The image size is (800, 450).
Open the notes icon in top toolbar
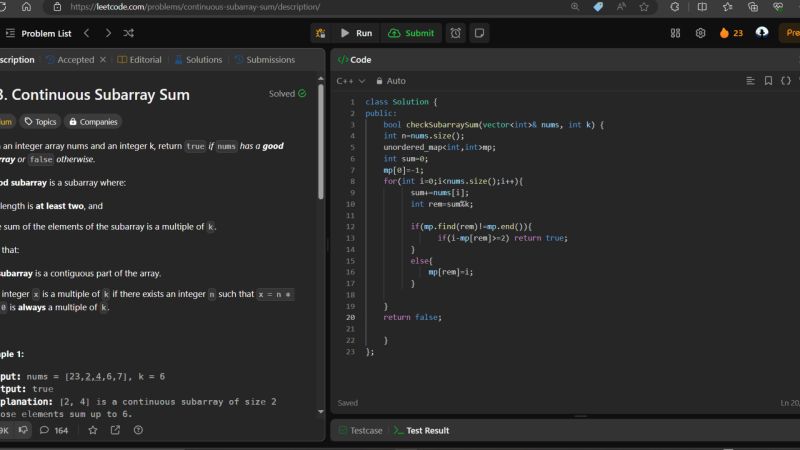pos(480,33)
